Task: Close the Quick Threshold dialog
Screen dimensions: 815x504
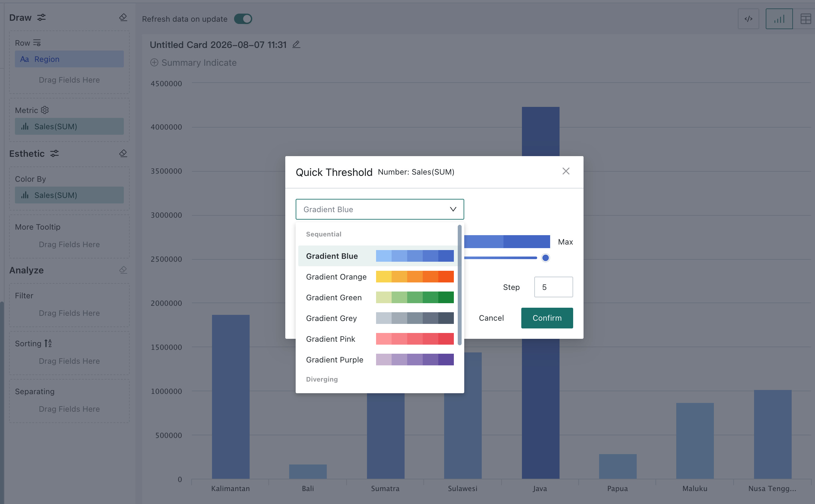Action: pos(566,171)
